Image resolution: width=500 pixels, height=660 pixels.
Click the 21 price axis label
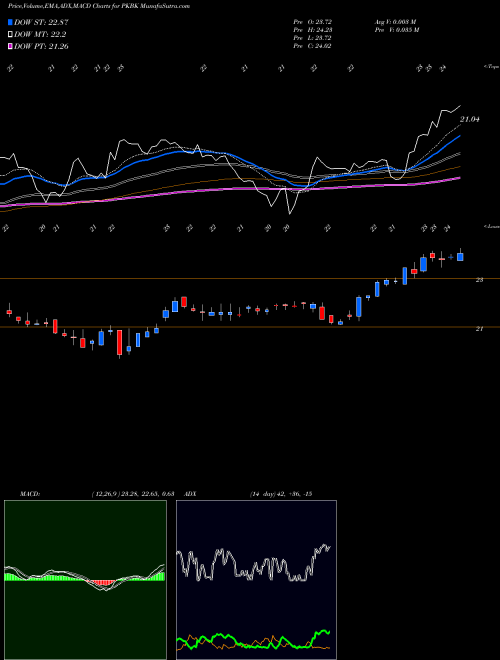[x=479, y=329]
